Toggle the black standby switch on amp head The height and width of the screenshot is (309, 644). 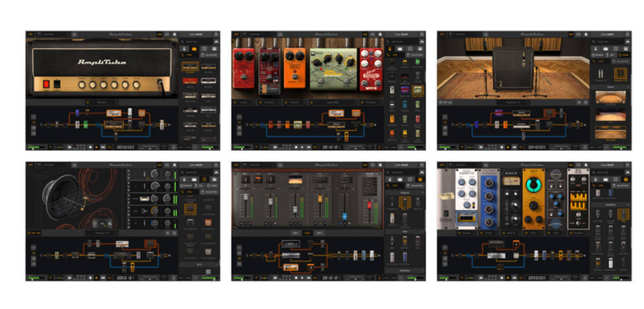pos(56,84)
